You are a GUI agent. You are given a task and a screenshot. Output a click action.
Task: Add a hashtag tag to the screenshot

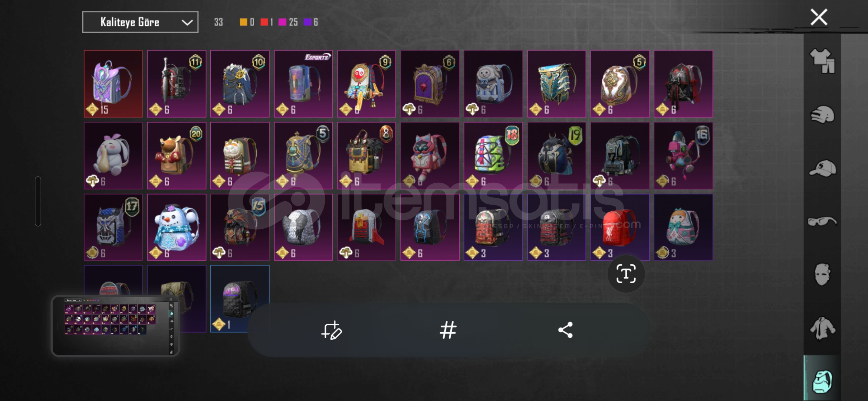(448, 330)
